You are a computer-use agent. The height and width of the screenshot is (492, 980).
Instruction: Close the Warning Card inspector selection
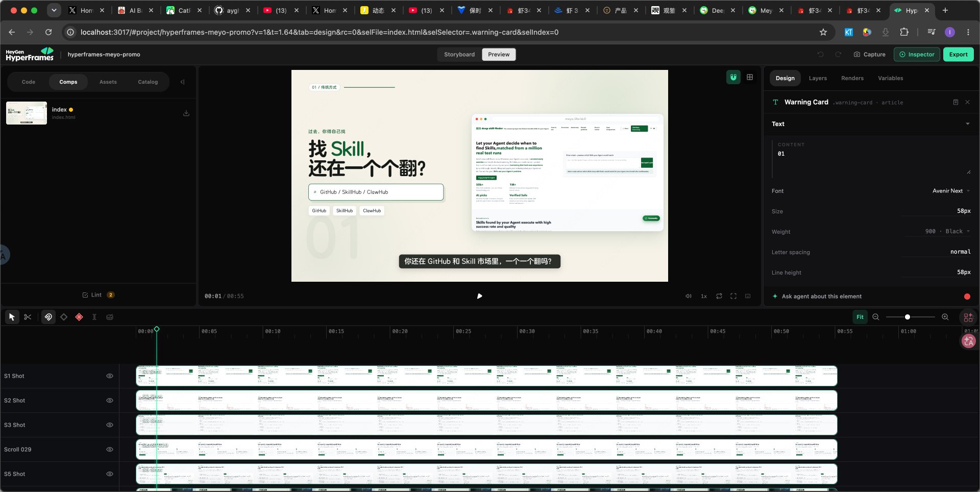(x=967, y=102)
